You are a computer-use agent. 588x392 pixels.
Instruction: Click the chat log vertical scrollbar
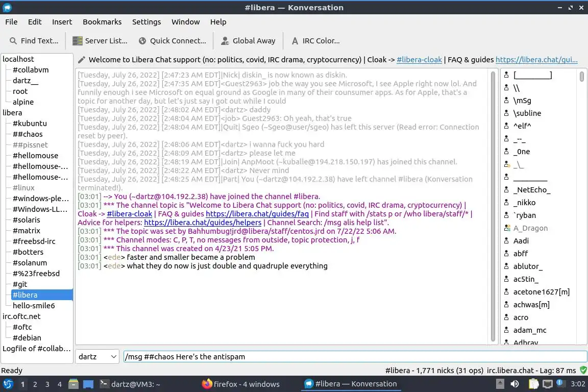click(x=493, y=206)
